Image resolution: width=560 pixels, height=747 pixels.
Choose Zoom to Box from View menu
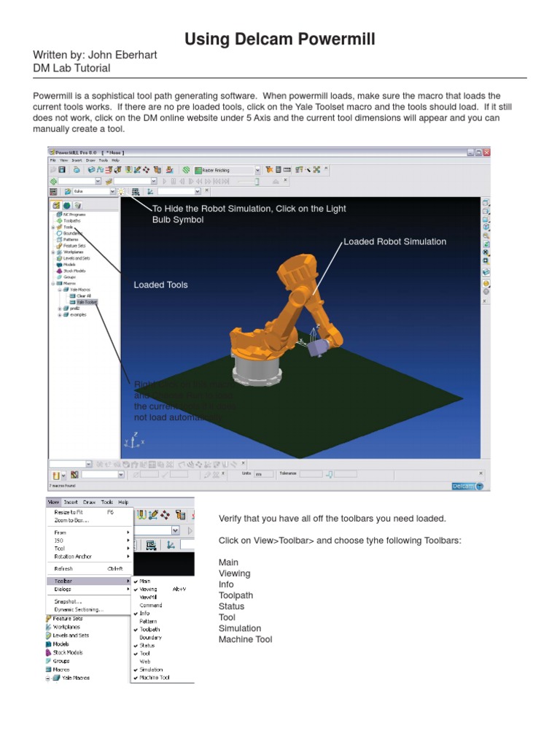click(90, 520)
